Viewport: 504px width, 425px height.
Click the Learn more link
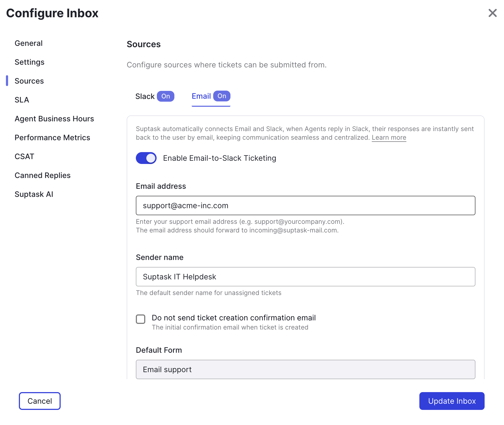click(389, 138)
